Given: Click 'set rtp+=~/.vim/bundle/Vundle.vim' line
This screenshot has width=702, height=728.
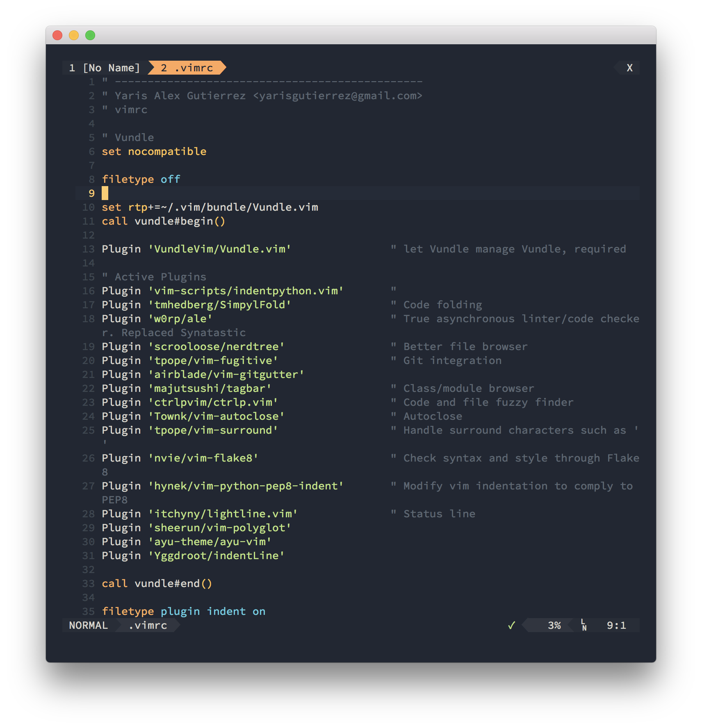Looking at the screenshot, I should (x=210, y=207).
